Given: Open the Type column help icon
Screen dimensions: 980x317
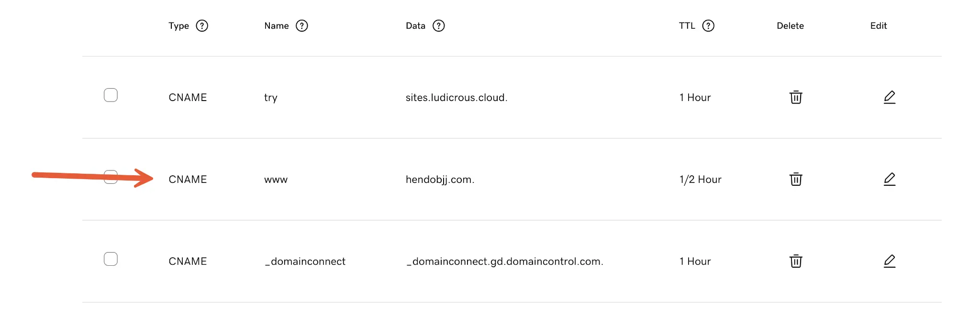Looking at the screenshot, I should (x=202, y=26).
